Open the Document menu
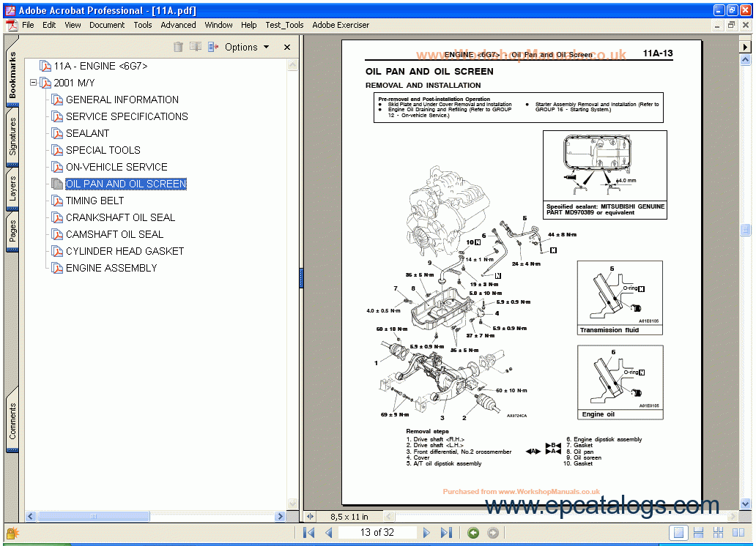 click(x=107, y=25)
